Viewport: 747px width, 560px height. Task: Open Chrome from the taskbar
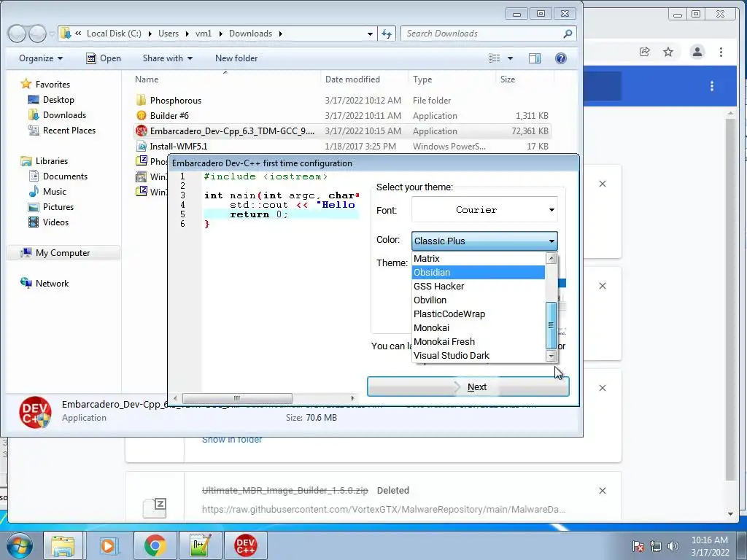tap(155, 545)
